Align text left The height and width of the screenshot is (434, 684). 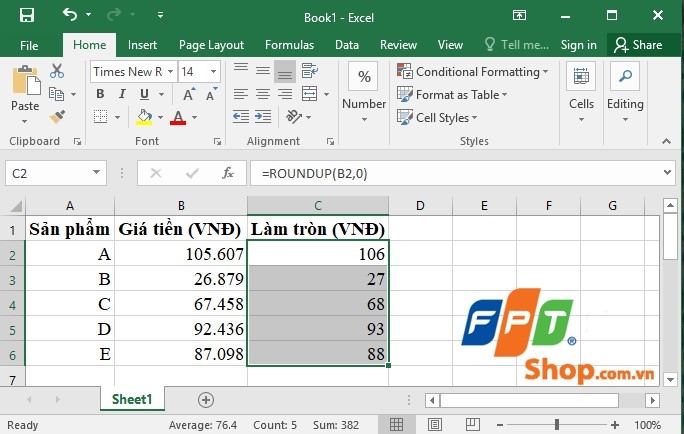[x=241, y=94]
